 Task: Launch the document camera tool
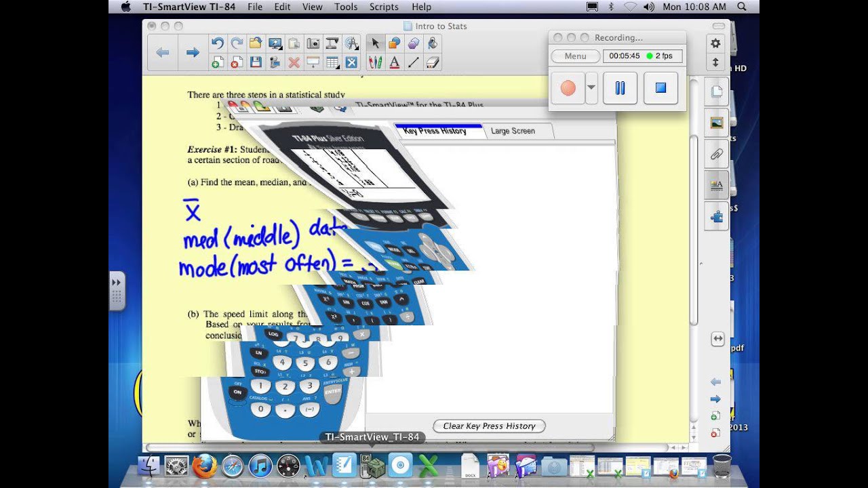click(332, 43)
